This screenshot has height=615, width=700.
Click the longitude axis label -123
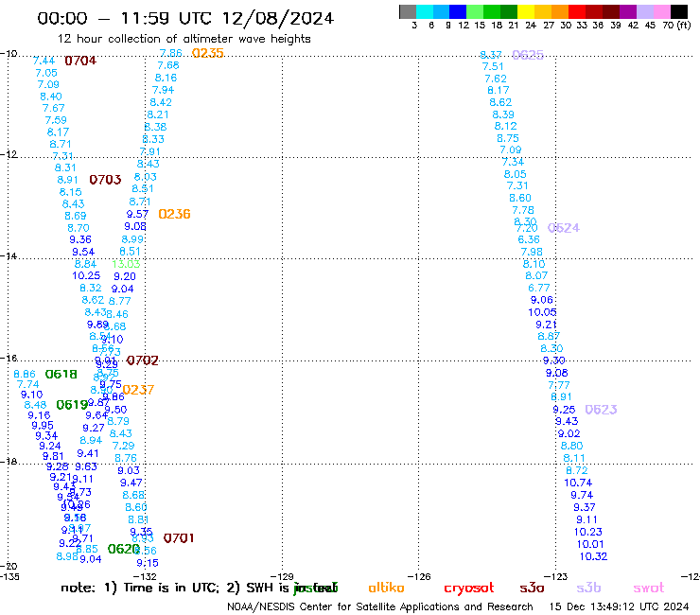555,576
